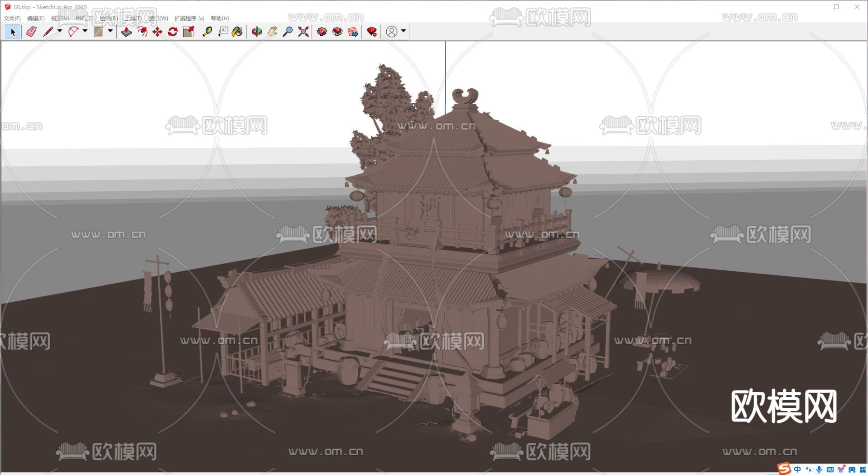Select the Eraser tool

[x=31, y=32]
